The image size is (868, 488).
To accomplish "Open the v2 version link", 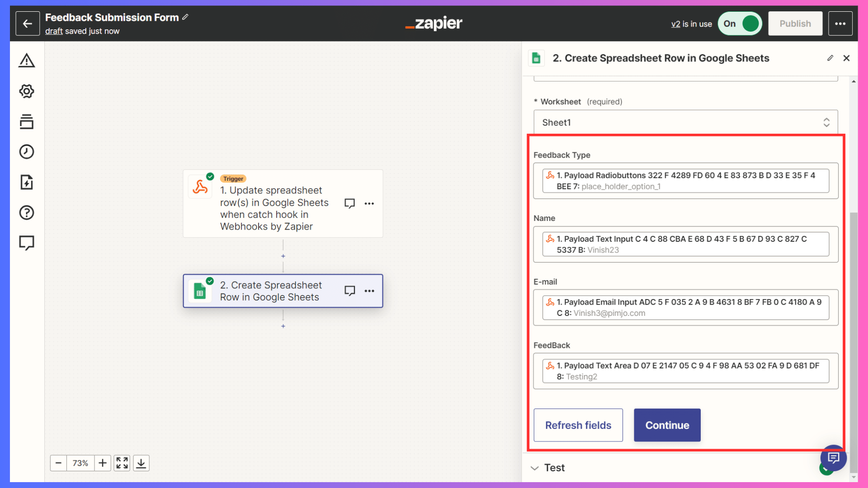I will pos(675,24).
